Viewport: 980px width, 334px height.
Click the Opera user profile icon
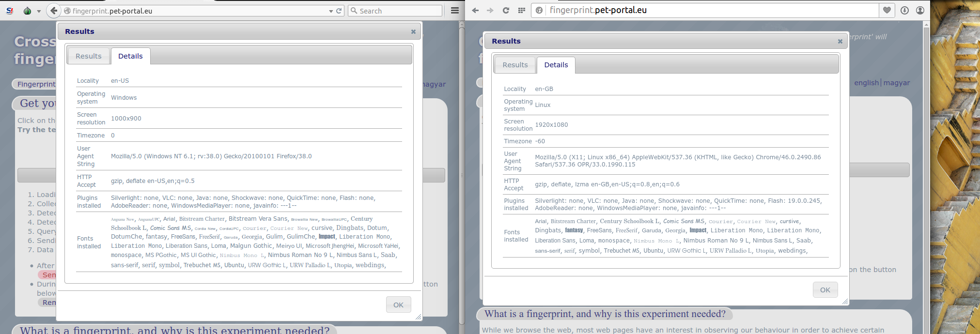tap(920, 10)
